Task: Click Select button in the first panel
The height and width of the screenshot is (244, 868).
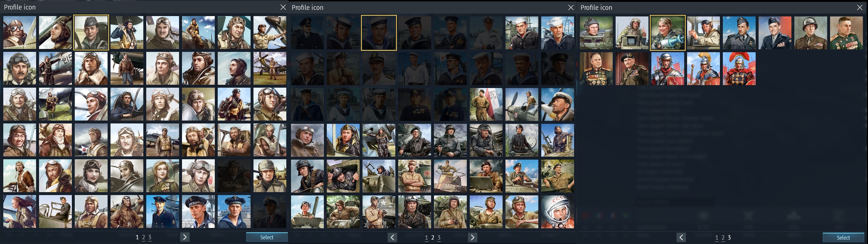Action: (267, 237)
